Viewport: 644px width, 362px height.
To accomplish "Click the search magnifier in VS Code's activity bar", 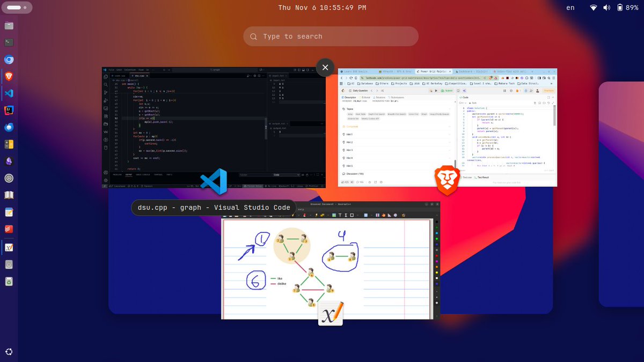I will coord(105,85).
